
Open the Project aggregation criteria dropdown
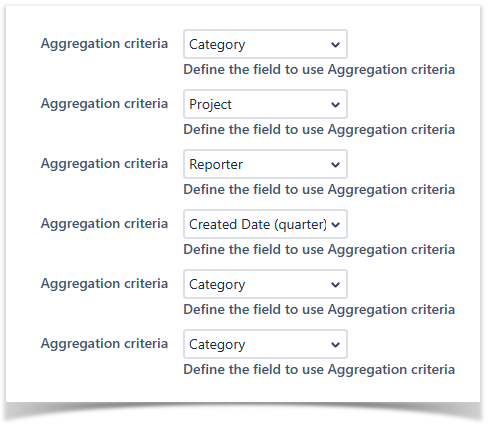point(265,104)
